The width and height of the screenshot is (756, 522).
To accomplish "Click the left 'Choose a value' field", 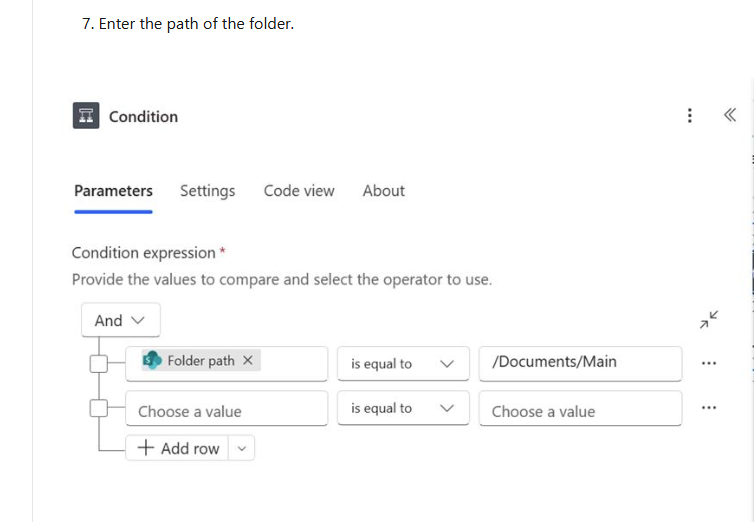I will [226, 411].
